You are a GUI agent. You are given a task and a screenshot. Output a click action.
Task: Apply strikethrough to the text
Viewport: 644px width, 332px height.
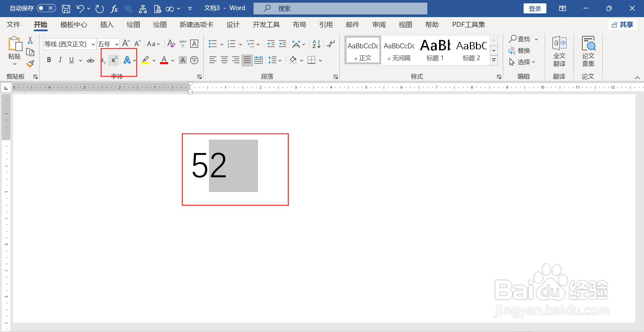(x=90, y=60)
